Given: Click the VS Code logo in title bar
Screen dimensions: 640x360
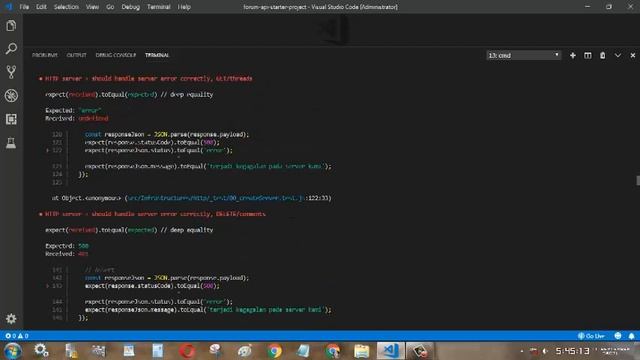Looking at the screenshot, I should (9, 7).
